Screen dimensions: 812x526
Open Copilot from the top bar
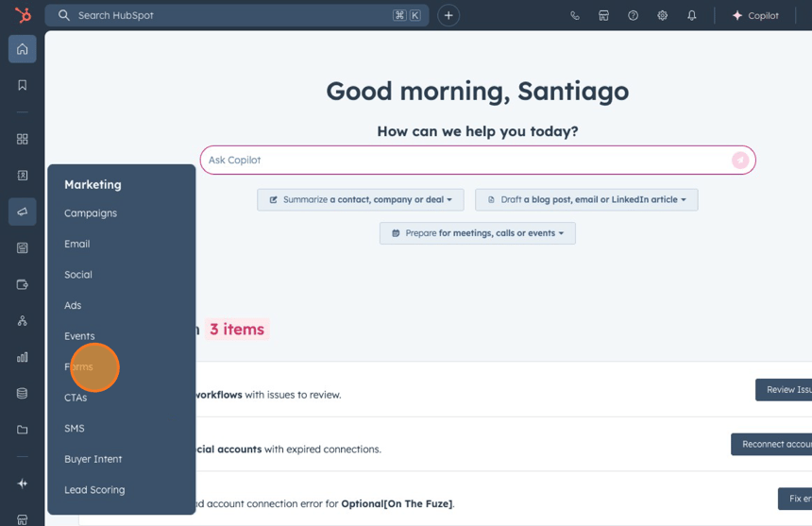tap(755, 15)
